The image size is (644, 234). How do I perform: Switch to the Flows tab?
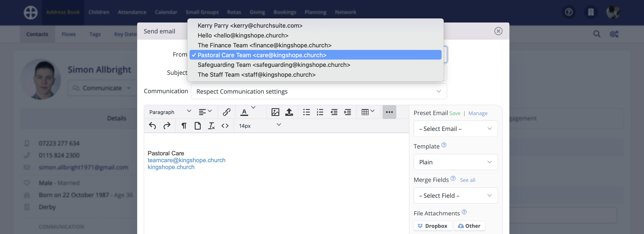pyautogui.click(x=68, y=34)
